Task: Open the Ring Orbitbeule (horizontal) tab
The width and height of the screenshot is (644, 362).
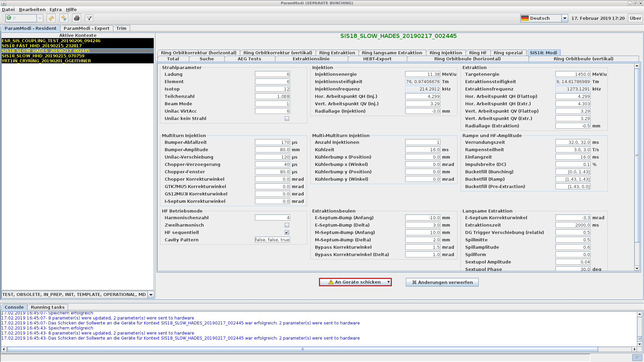Action: [x=468, y=59]
